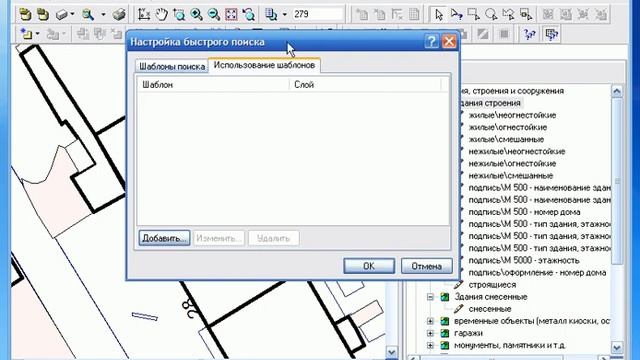Click scroll up arrow of layer tree scrollbar
This screenshot has height=360, width=640.
[x=617, y=91]
